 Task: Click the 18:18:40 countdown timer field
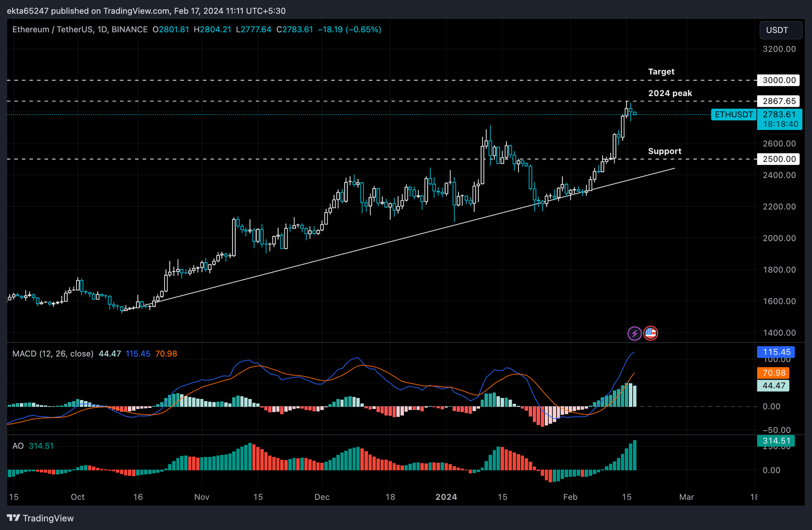click(781, 124)
